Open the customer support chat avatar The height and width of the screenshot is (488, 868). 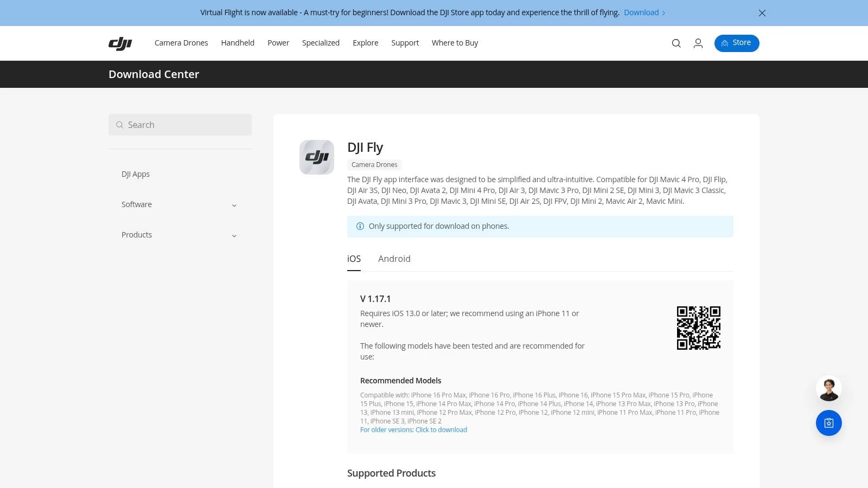pos(829,388)
